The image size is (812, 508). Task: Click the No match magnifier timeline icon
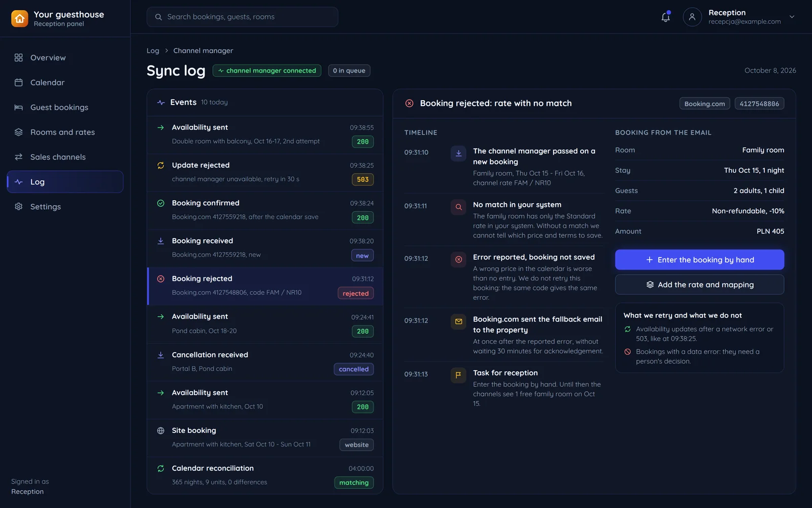click(458, 207)
